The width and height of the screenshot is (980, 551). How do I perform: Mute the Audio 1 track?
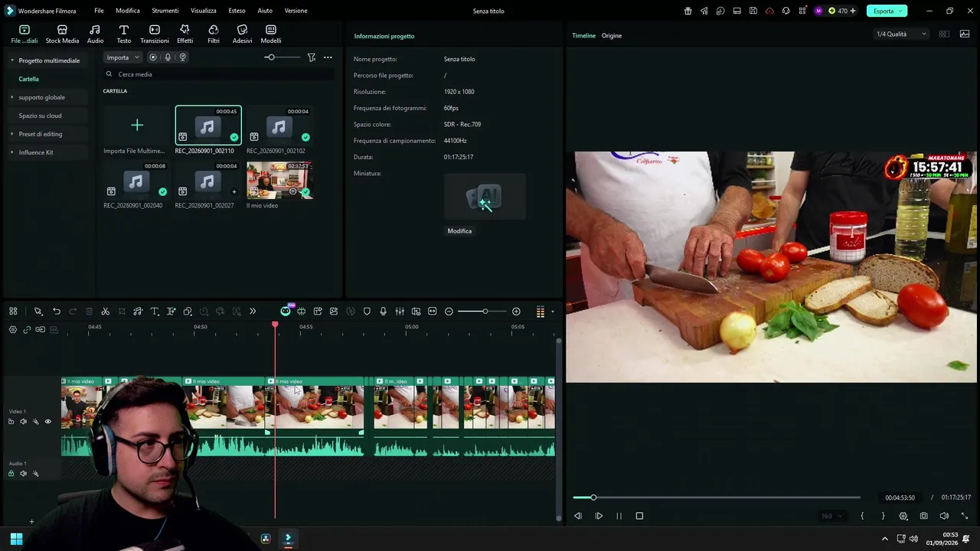[23, 474]
